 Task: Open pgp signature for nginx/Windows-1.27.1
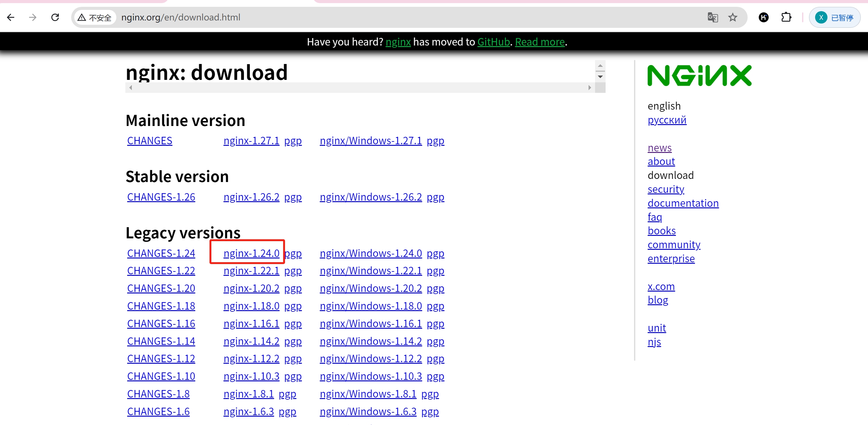coord(435,141)
